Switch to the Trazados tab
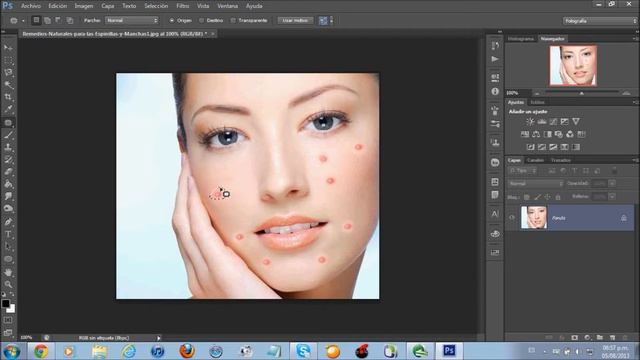The width and height of the screenshot is (640, 360). 560,160
